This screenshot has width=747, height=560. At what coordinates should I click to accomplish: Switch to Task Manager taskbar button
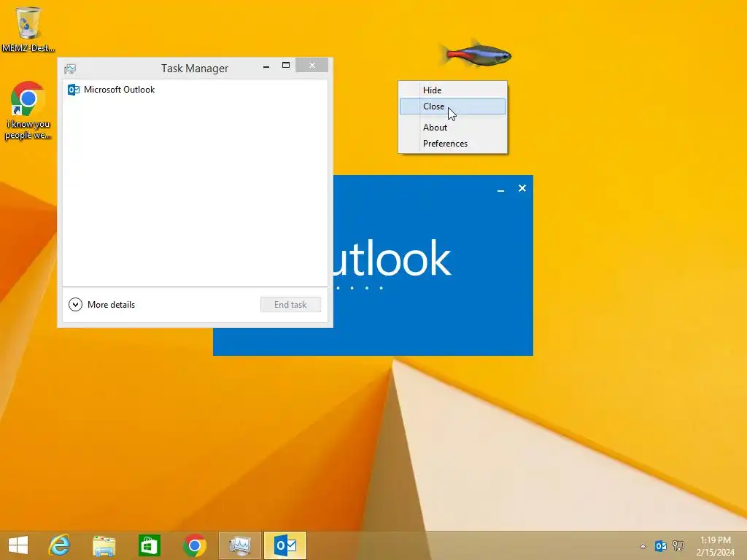239,545
